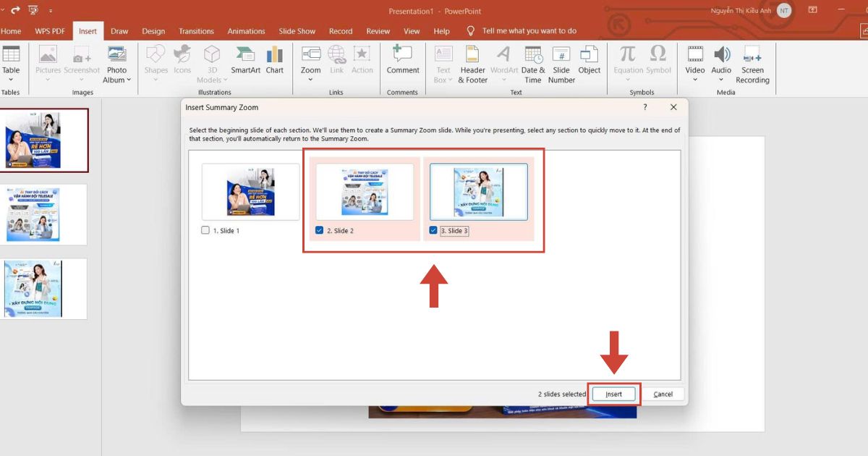Open the Quick Access Toolbar customize arrow

pos(51,11)
